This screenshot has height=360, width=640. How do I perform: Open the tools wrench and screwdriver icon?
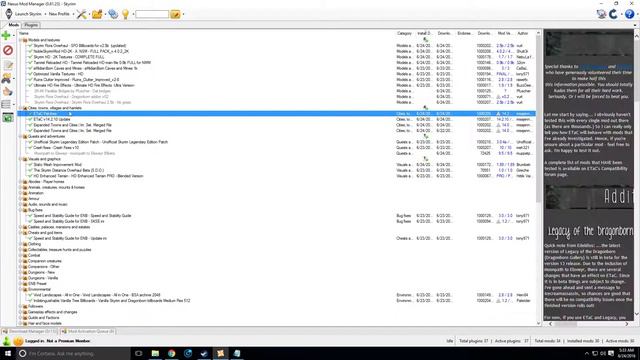(x=81, y=14)
